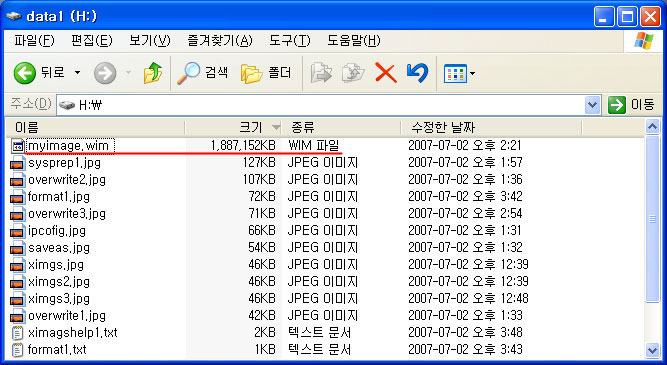
Task: Maximize the data1 (H:) window
Action: point(627,17)
